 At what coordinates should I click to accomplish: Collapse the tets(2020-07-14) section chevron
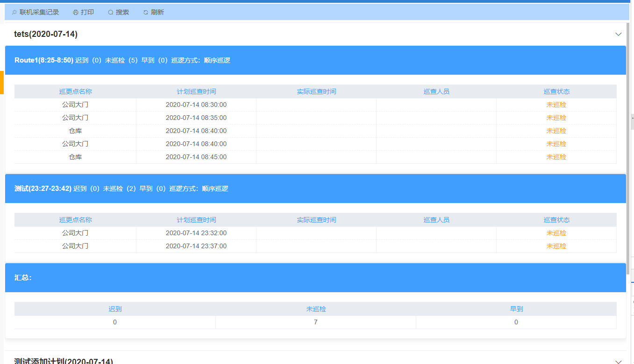(x=619, y=35)
